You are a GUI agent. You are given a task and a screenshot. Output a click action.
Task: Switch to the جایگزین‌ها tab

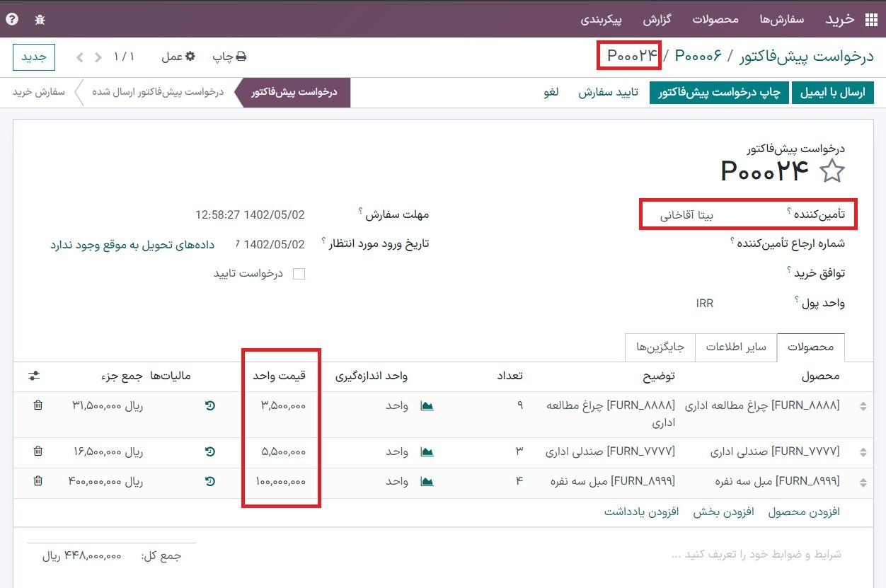coord(660,347)
